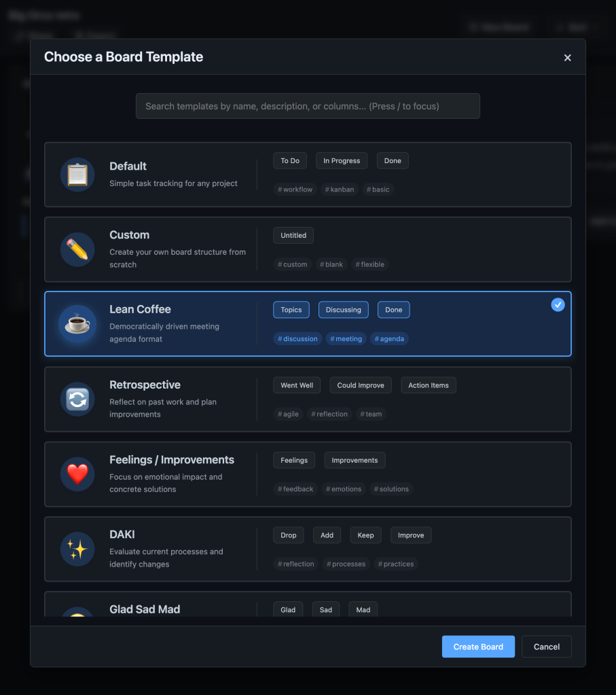Click the Custom template pencil icon

77,249
